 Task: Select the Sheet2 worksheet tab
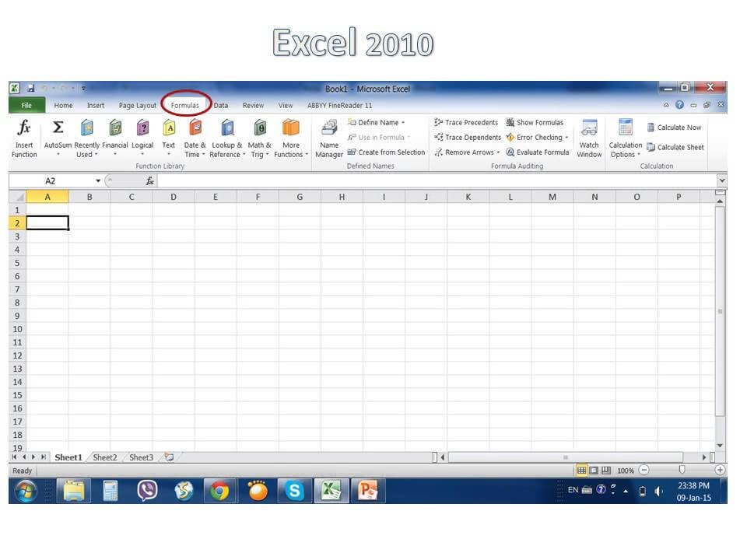click(x=105, y=457)
